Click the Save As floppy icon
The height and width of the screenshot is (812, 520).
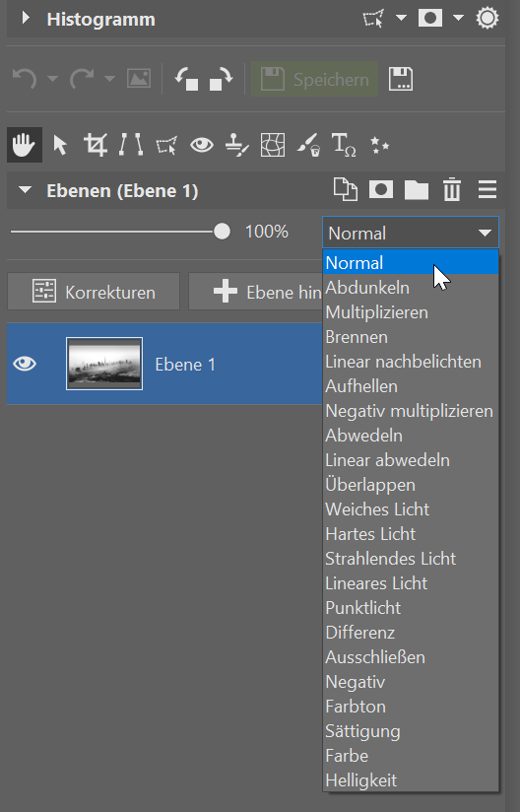click(x=401, y=79)
